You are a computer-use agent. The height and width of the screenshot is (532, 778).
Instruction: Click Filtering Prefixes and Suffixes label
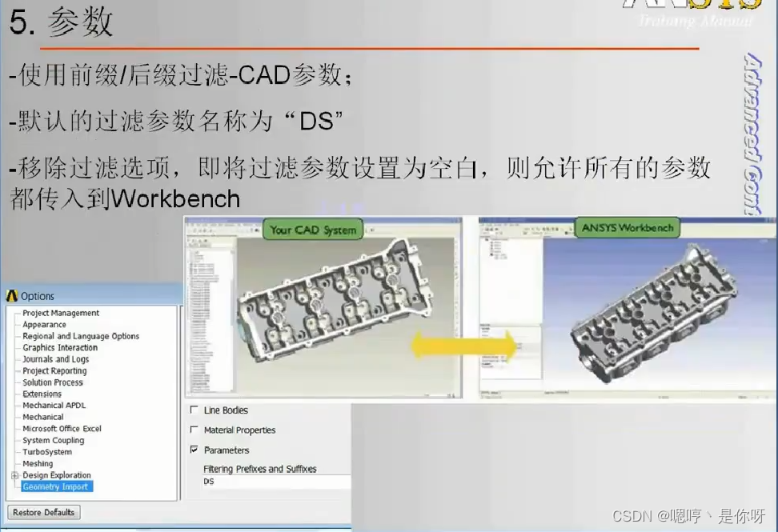tap(260, 469)
